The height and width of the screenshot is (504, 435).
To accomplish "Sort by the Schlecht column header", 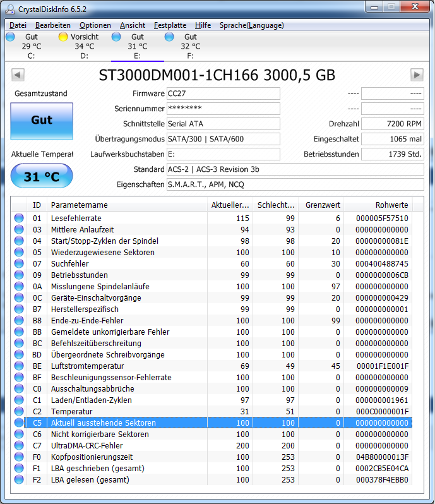I will pyautogui.click(x=276, y=205).
